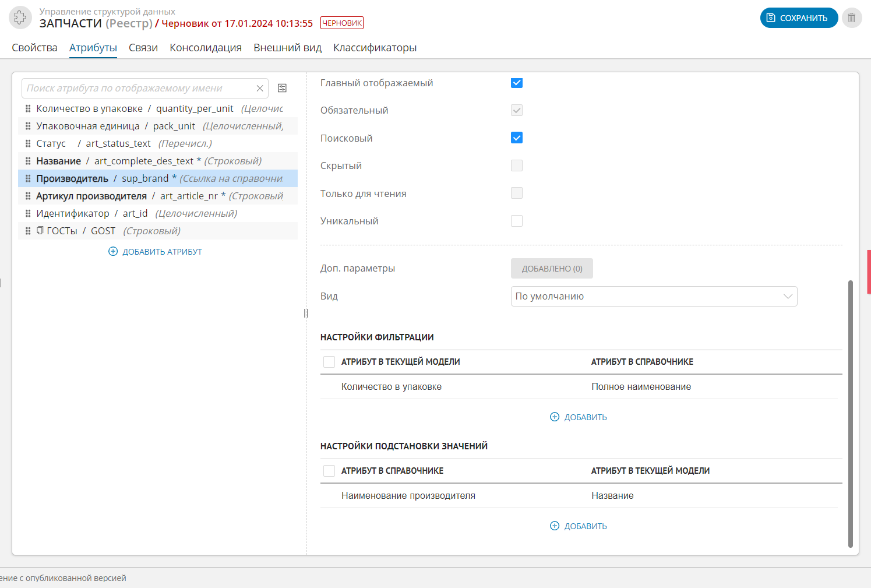Screen dimensions: 871x588
Task: Switch to Свойства tab
Action: coord(34,48)
